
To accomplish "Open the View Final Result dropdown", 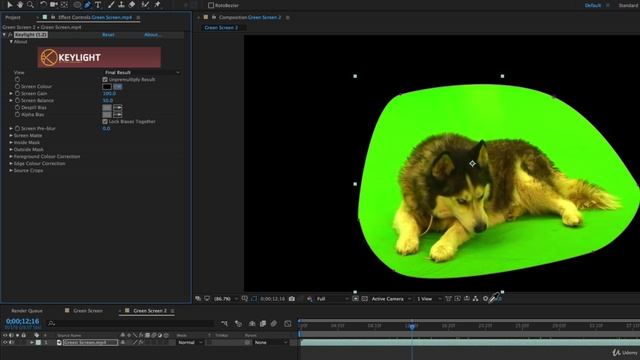I will [141, 72].
